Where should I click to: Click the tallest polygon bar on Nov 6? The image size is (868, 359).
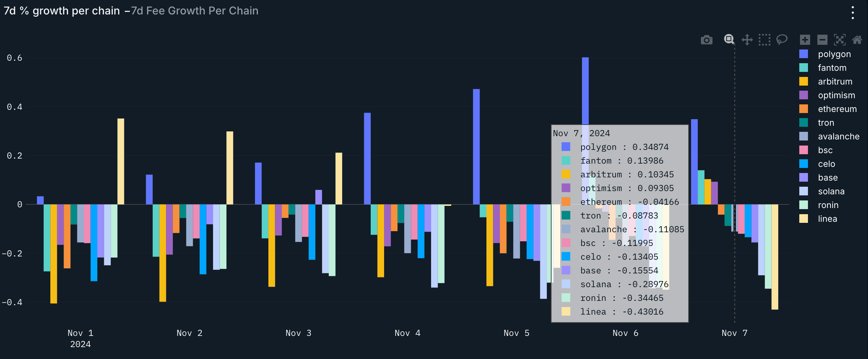[585, 90]
